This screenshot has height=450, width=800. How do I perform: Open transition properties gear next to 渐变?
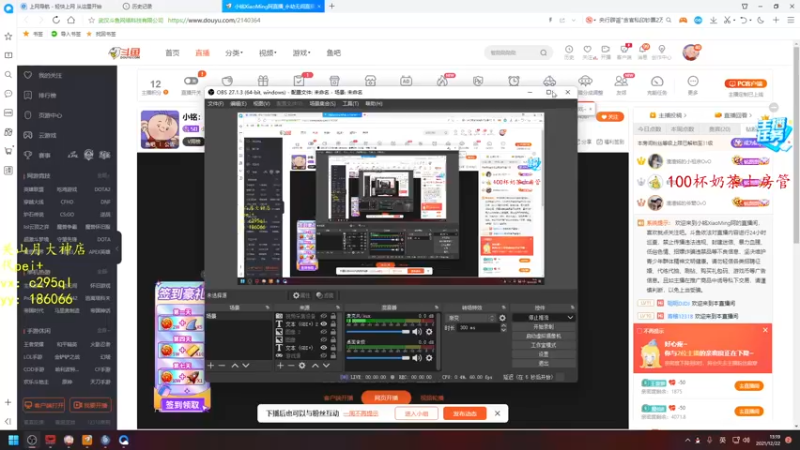pos(502,318)
